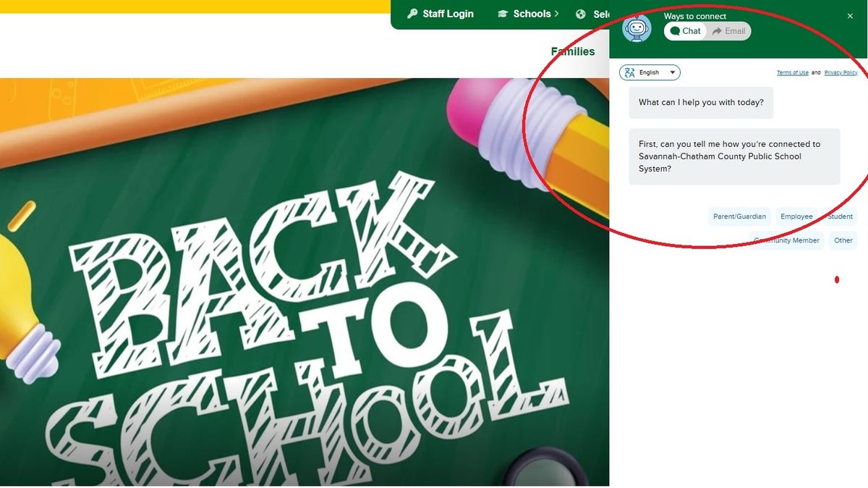Open the Privacy Policy link

841,72
